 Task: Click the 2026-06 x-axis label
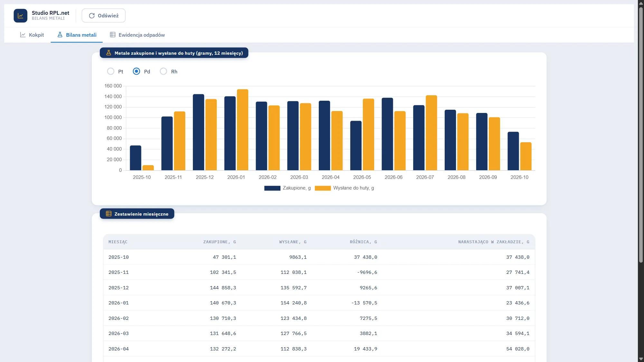coord(393,177)
